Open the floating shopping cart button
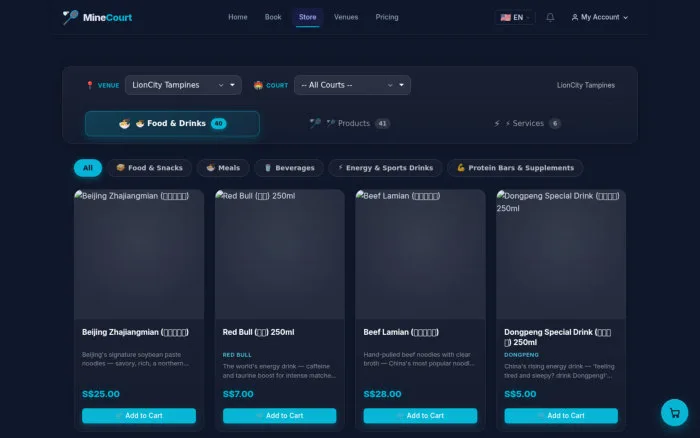700x438 pixels. (x=674, y=413)
